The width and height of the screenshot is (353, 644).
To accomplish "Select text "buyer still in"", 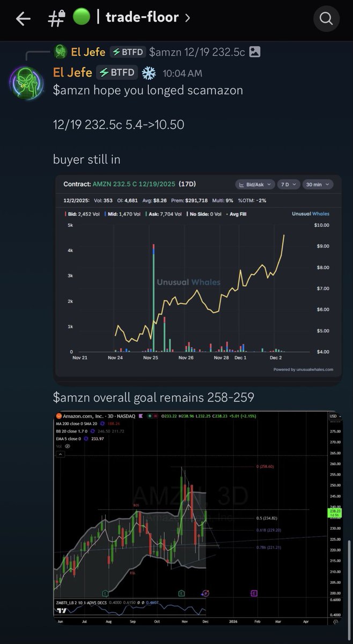I will pyautogui.click(x=87, y=159).
